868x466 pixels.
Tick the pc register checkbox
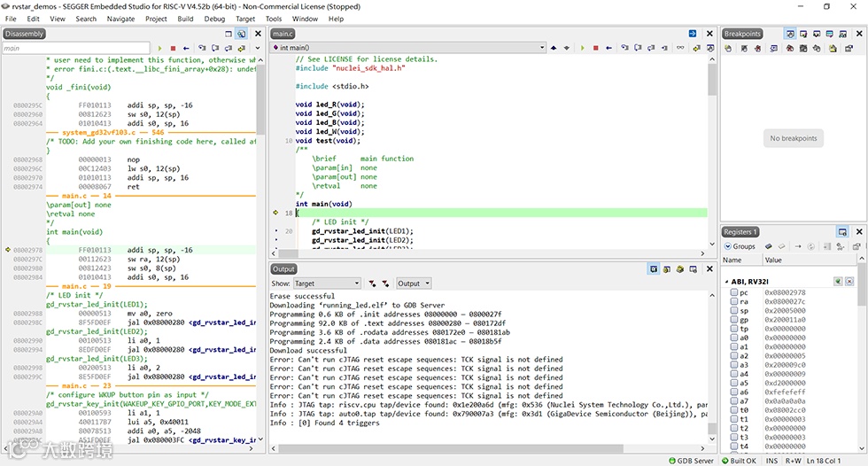tap(733, 292)
